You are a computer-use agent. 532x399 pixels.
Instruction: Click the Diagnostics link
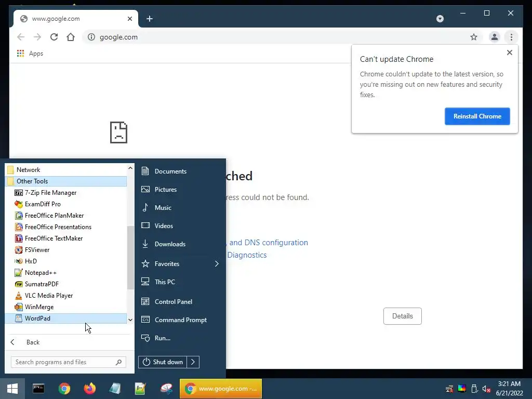[x=247, y=255]
